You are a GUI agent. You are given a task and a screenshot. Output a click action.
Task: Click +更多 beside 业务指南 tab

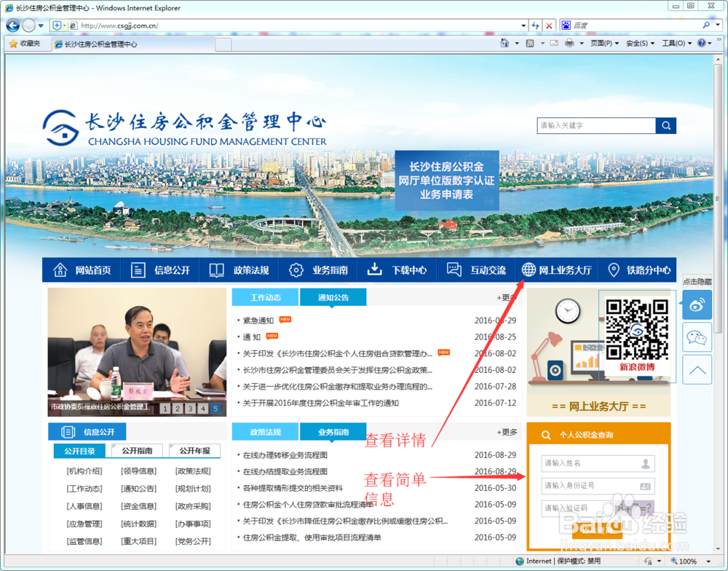507,432
